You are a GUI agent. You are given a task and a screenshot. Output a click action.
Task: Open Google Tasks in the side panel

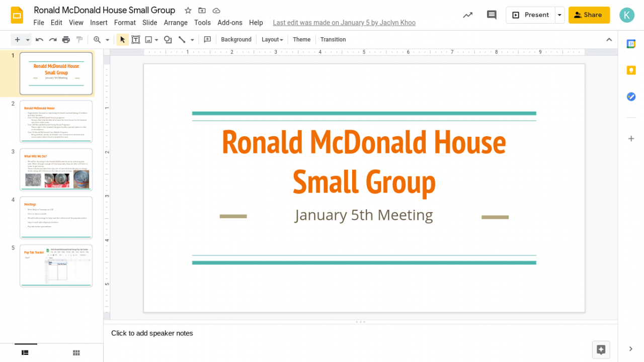click(x=631, y=97)
